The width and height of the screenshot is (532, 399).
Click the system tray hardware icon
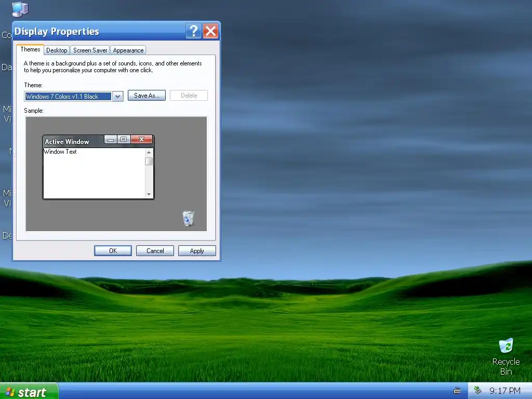coord(478,390)
